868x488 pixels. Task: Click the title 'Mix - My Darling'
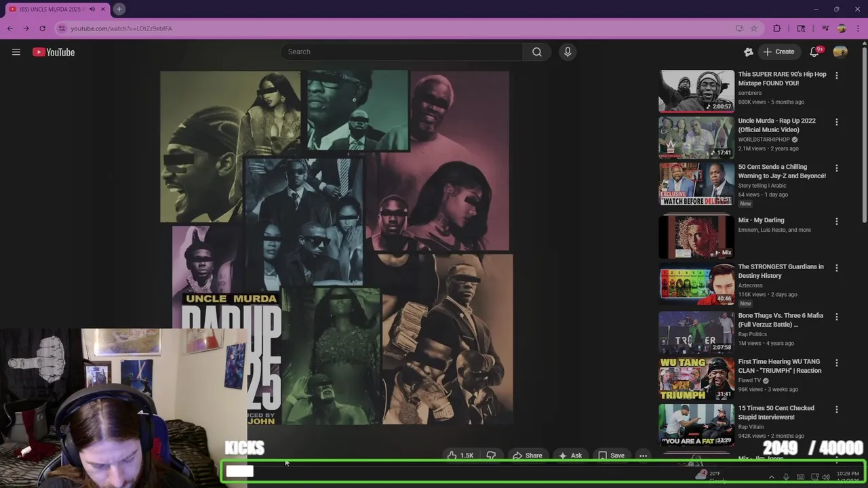click(761, 220)
